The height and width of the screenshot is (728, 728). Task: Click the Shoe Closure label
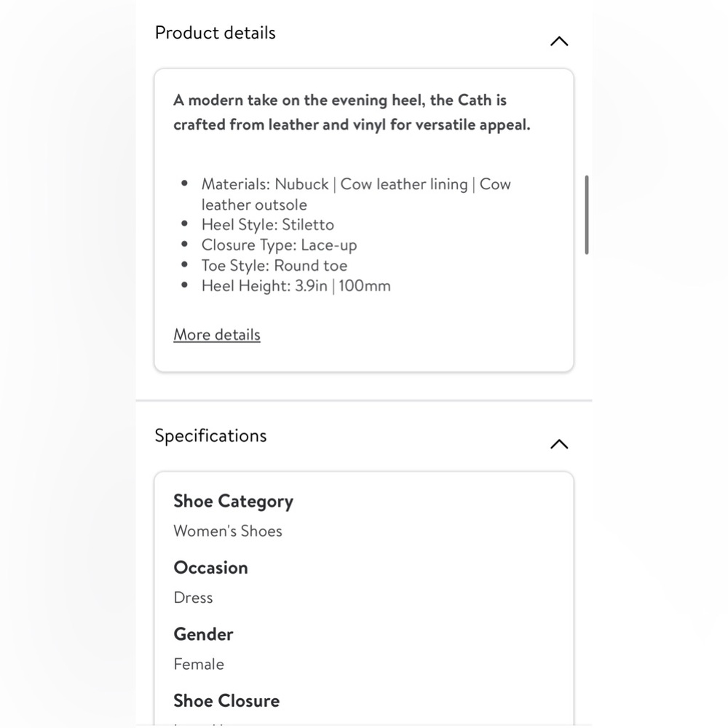[226, 701]
